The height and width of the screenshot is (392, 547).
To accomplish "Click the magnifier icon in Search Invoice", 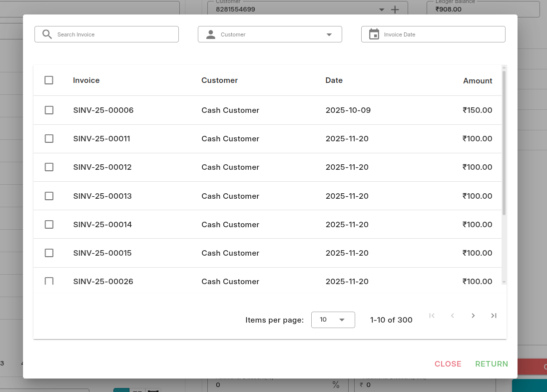I will point(47,34).
